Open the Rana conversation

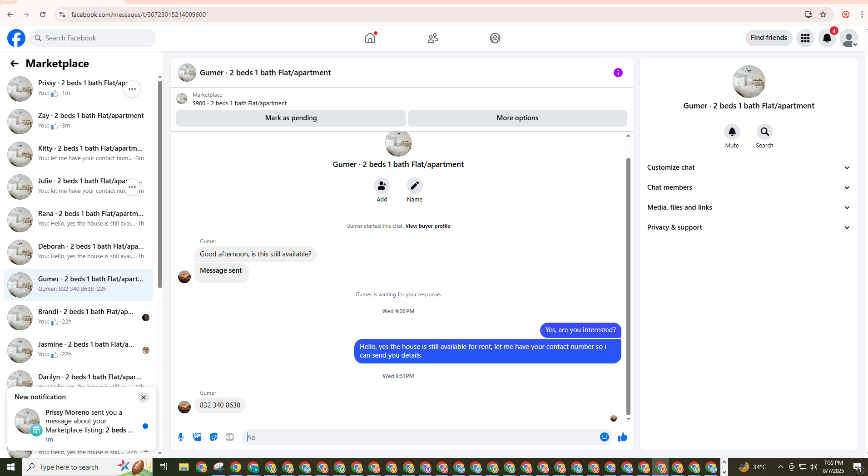(78, 220)
